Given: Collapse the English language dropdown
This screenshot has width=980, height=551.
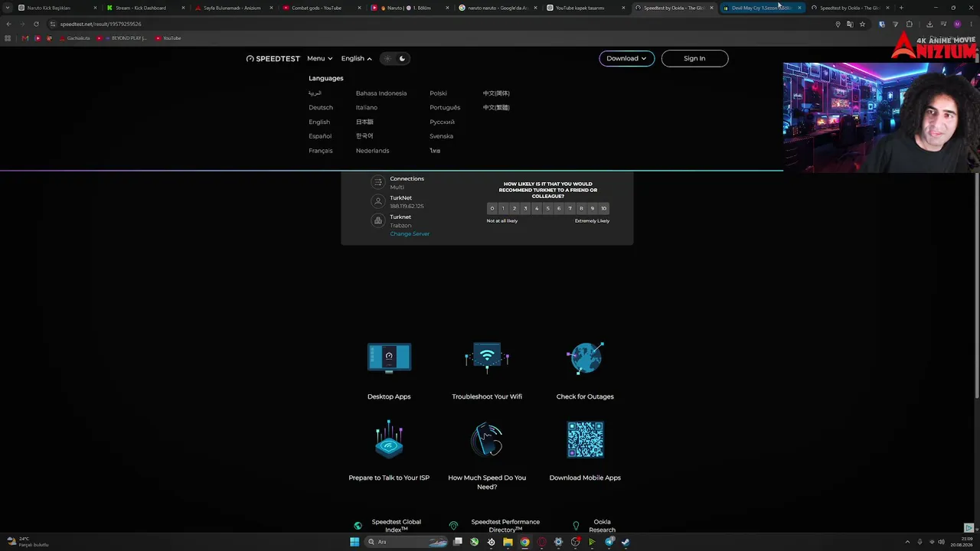Looking at the screenshot, I should click(357, 58).
